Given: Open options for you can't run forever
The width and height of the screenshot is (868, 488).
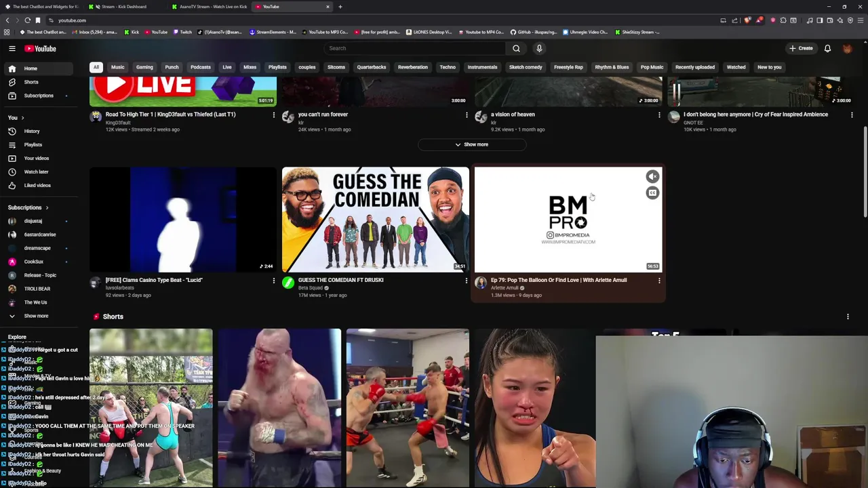Looking at the screenshot, I should 467,115.
